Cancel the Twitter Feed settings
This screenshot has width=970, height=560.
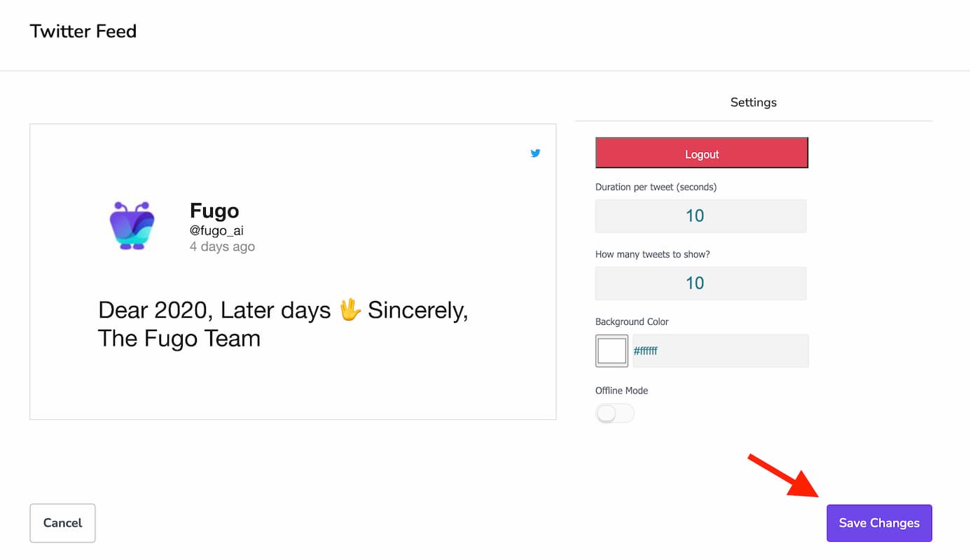62,523
